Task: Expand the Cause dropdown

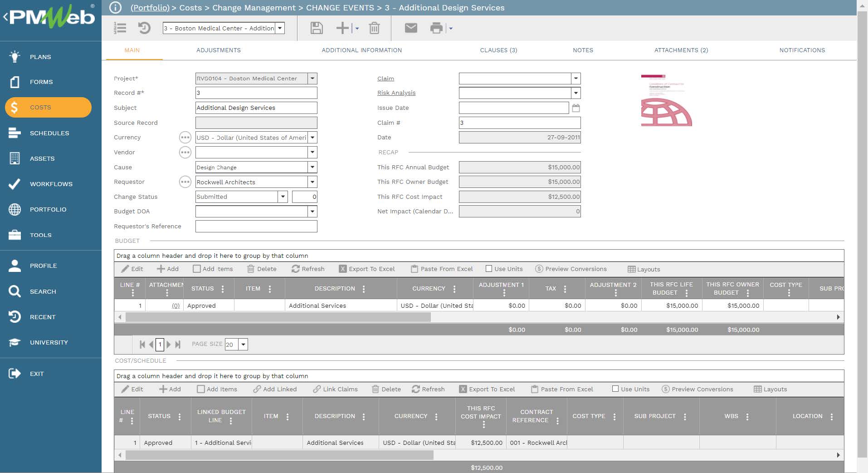Action: (x=312, y=167)
